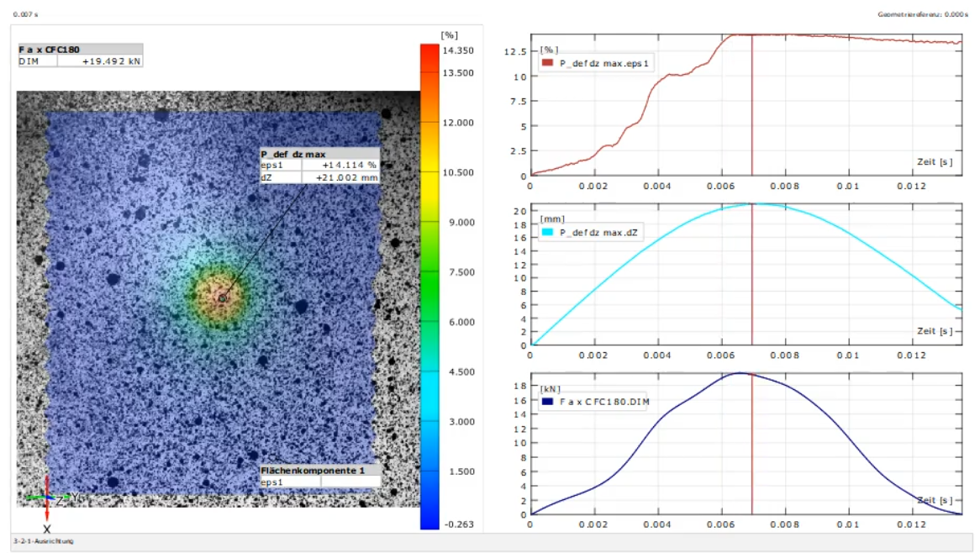Screen dimensions: 980x553
Task: Select the Flächenkomponente 1 label
Action: point(313,471)
